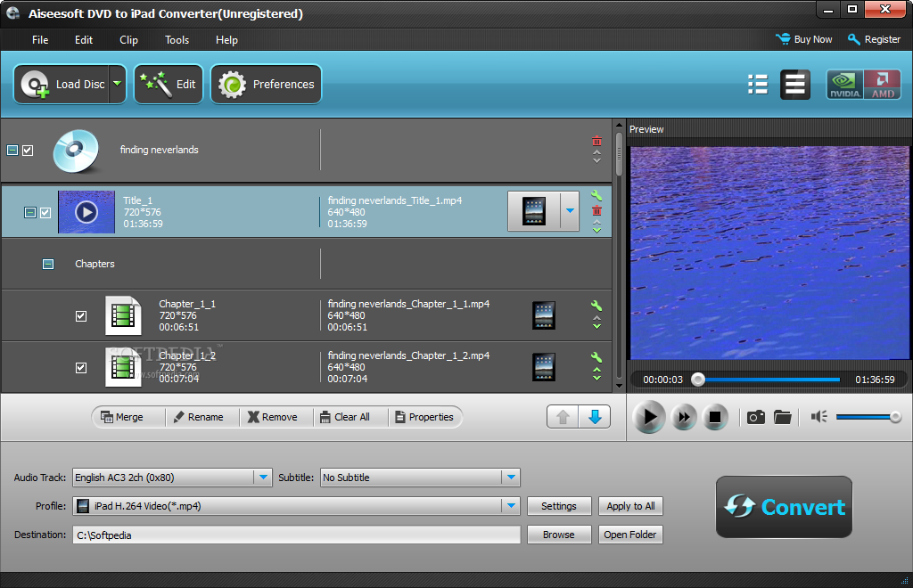This screenshot has width=913, height=588.
Task: Open the Load Disc dropdown arrow
Action: click(118, 85)
